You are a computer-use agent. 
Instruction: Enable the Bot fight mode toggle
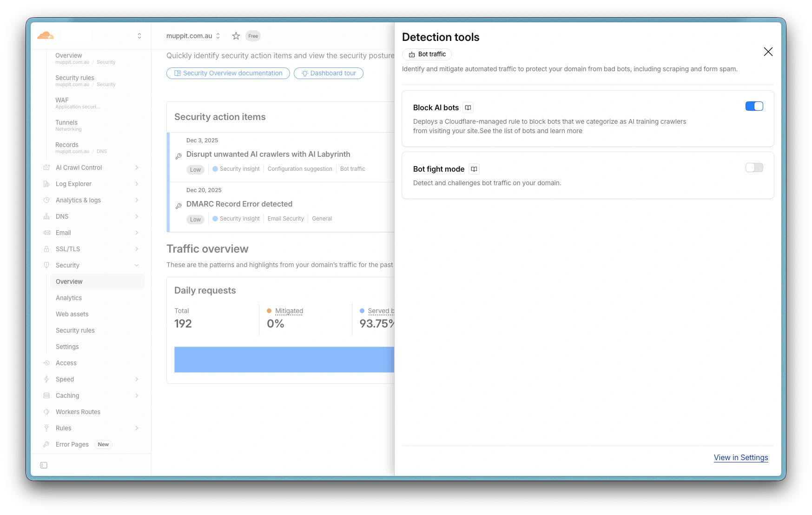coord(754,168)
